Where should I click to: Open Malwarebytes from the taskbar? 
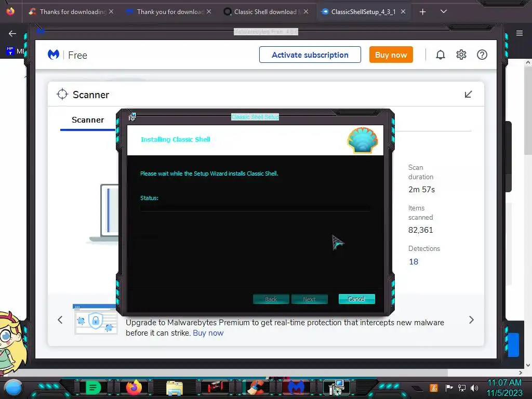296,388
